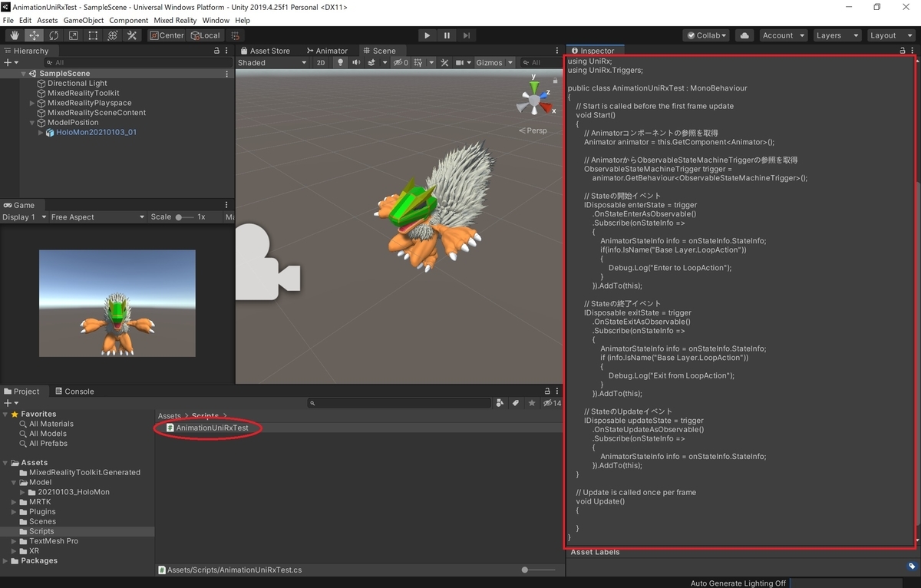This screenshot has height=588, width=921.
Task: Toggle grid snapping icon in toolbar
Action: point(236,35)
